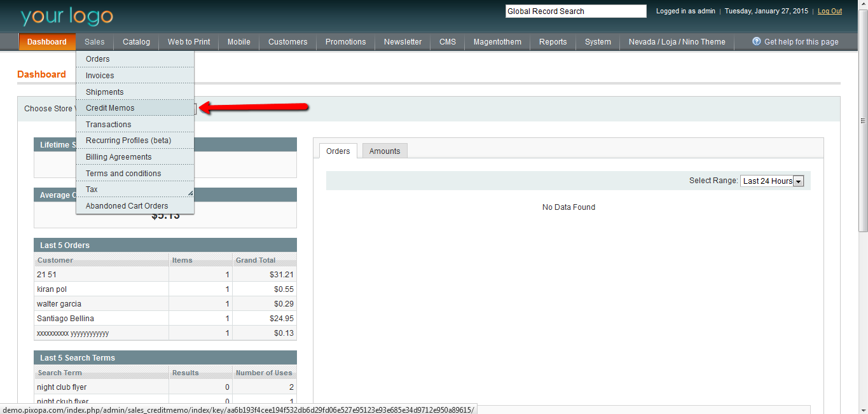This screenshot has height=414, width=868.
Task: Select Recurring Profiles (beta) menu entry
Action: pos(135,141)
